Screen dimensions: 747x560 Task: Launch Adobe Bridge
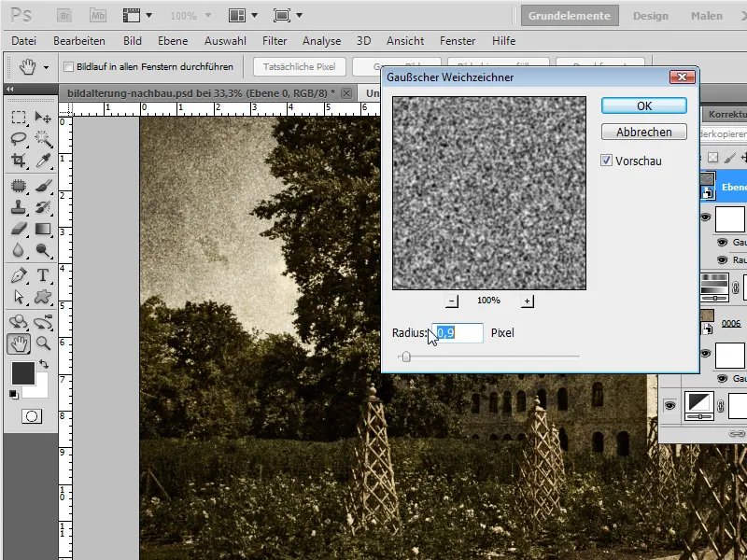click(64, 15)
